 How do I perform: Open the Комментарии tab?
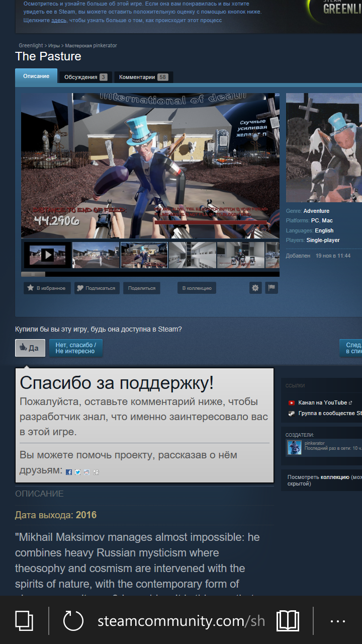click(144, 77)
